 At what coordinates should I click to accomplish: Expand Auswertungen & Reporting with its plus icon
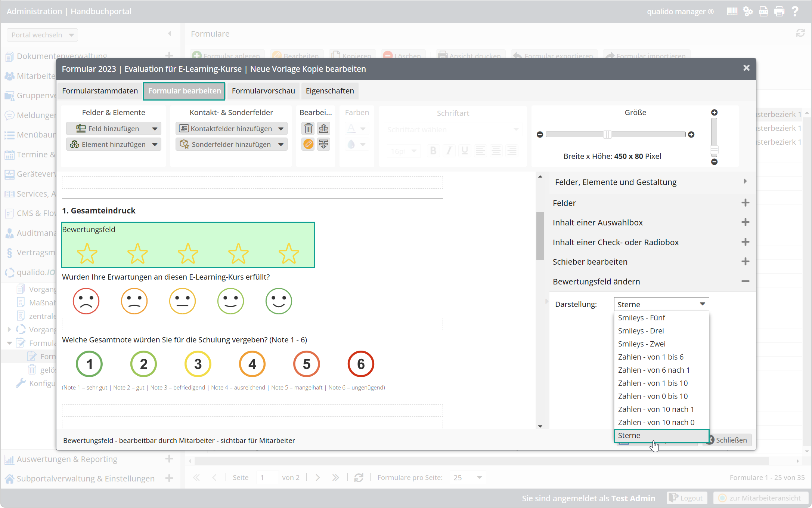tap(169, 459)
